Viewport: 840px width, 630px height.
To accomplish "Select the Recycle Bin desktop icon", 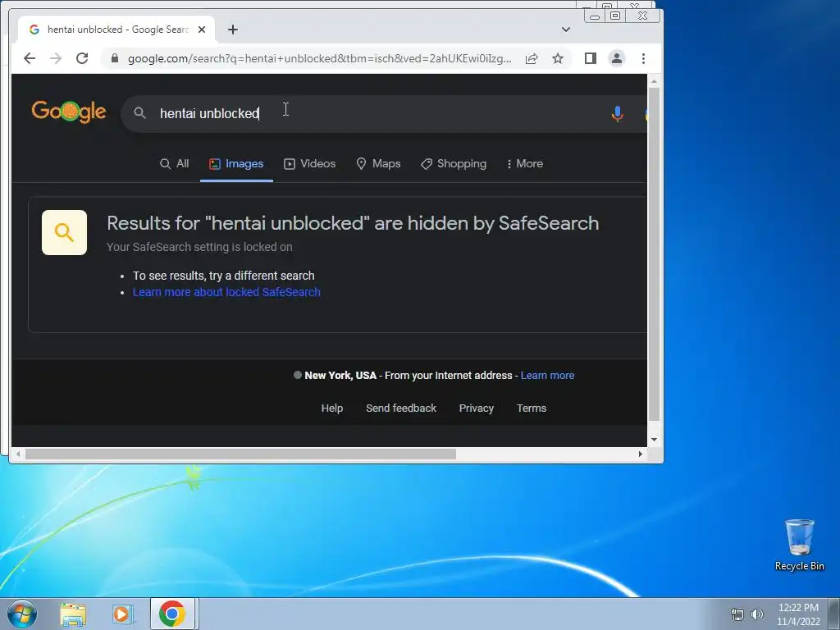I will click(x=799, y=545).
